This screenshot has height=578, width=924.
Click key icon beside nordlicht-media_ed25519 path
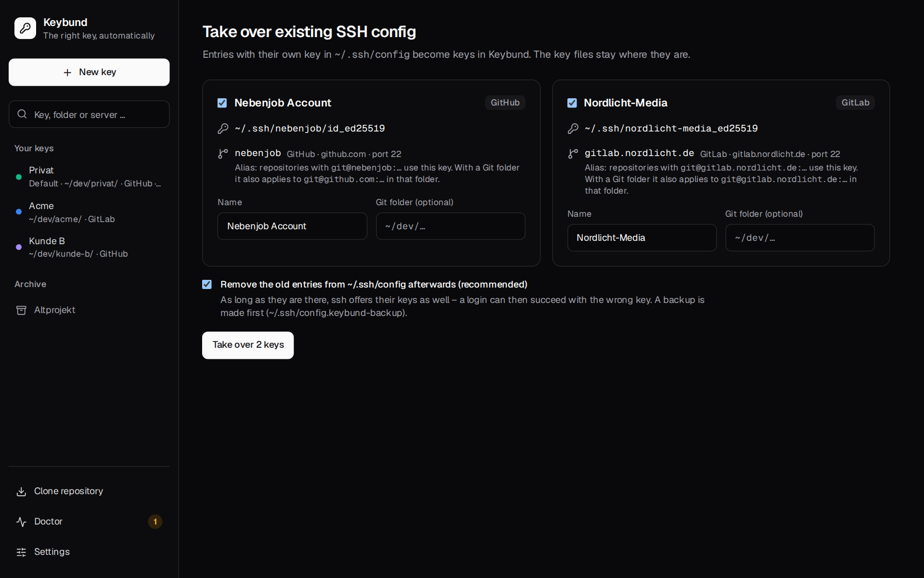click(573, 129)
